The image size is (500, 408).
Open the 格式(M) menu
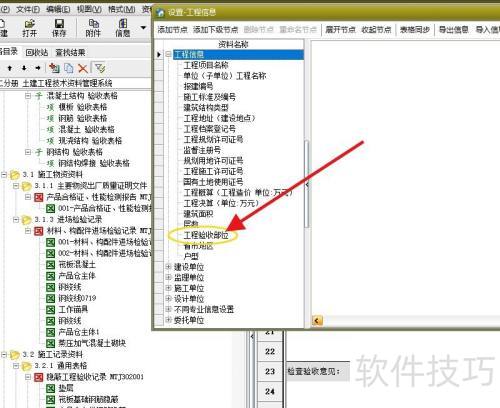121,9
